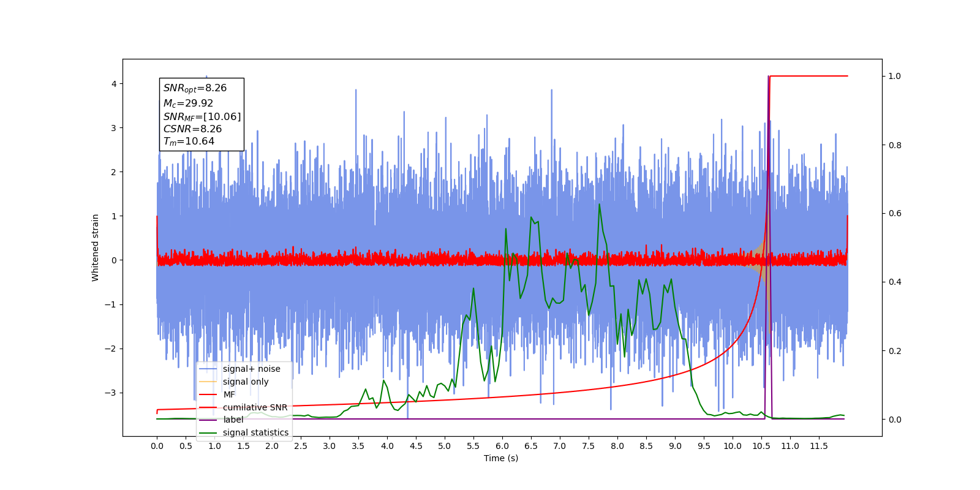Click the orange line sample beside "signal only"

click(x=208, y=382)
